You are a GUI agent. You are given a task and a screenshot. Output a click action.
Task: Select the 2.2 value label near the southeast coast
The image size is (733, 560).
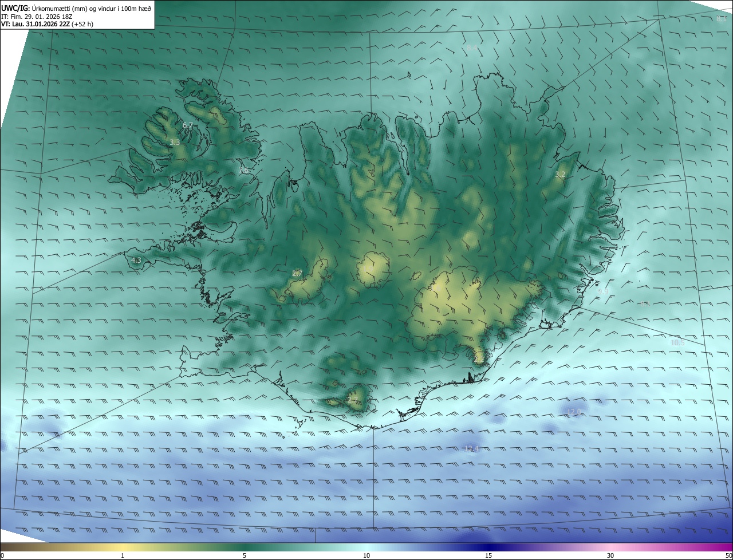pyautogui.click(x=479, y=359)
